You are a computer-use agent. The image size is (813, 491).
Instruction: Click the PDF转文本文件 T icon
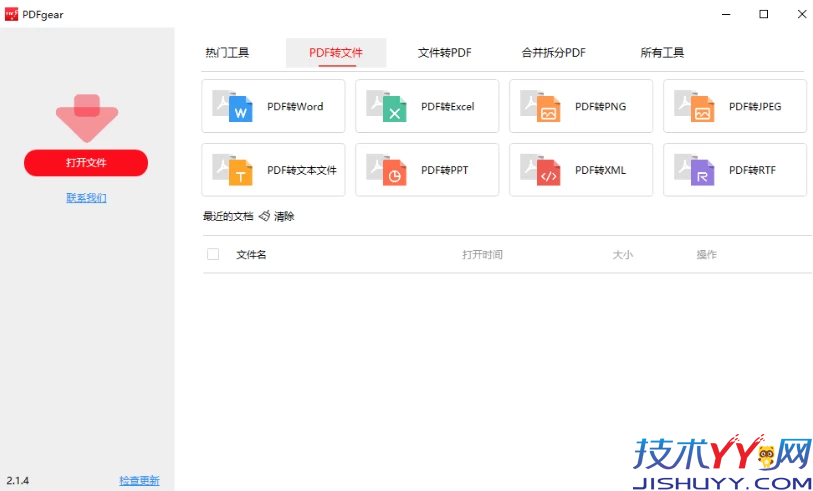coord(232,170)
